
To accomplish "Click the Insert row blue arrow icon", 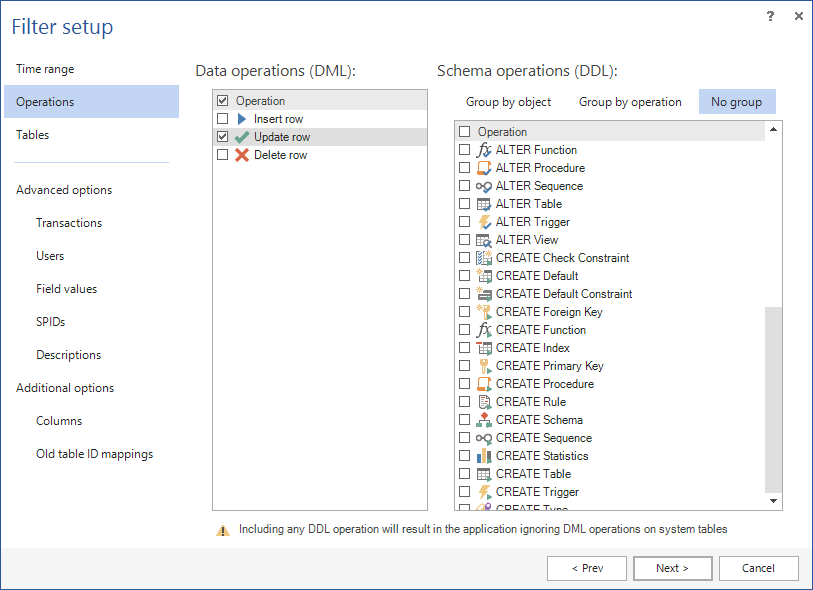I will pyautogui.click(x=241, y=119).
